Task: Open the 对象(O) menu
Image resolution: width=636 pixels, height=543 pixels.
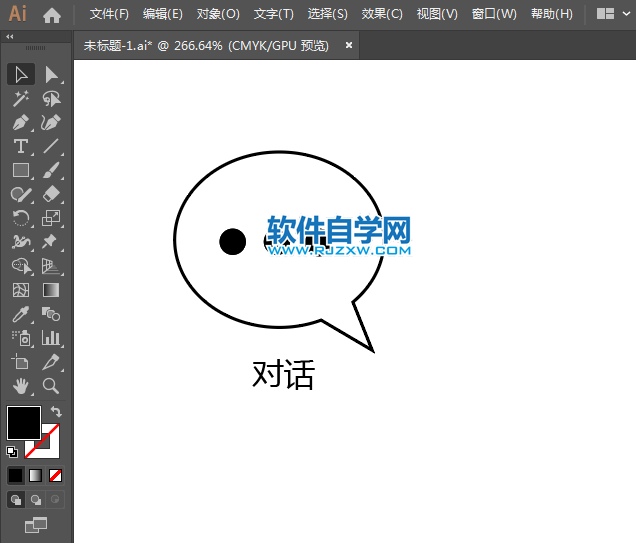Action: point(218,14)
